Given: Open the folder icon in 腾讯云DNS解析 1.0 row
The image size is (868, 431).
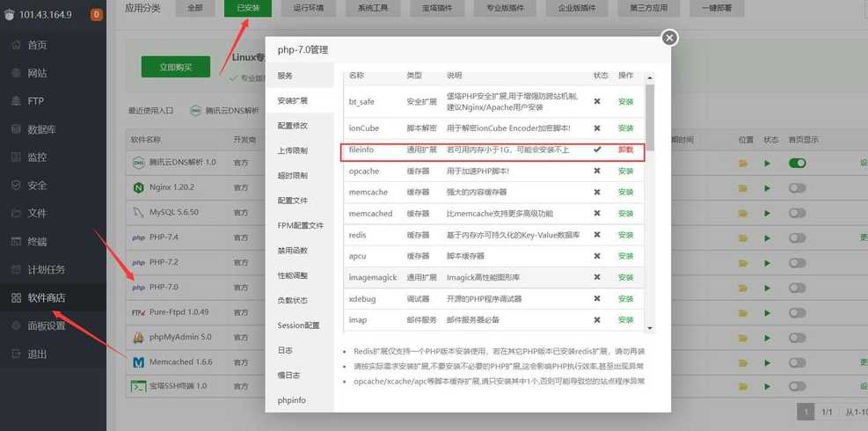Looking at the screenshot, I should pyautogui.click(x=743, y=164).
